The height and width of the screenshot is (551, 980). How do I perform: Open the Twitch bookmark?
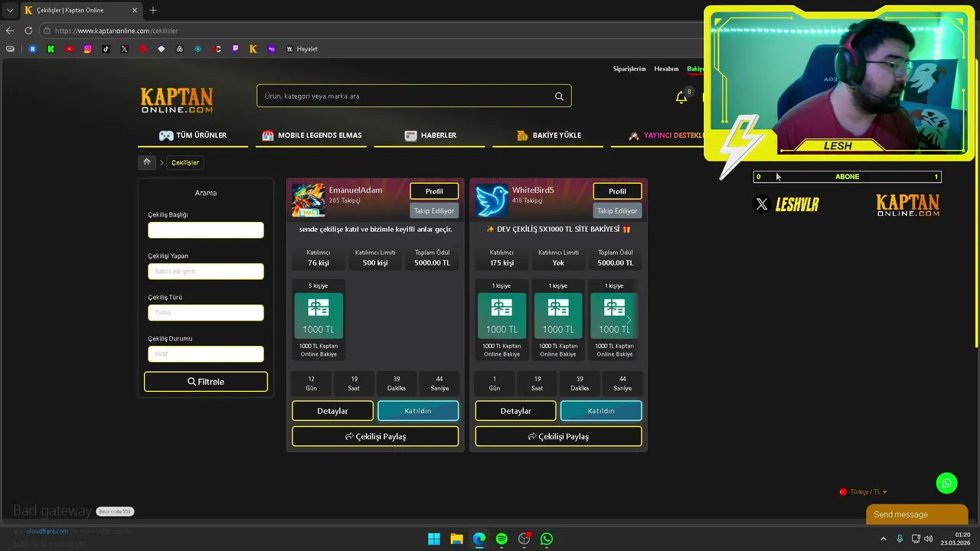coord(235,49)
